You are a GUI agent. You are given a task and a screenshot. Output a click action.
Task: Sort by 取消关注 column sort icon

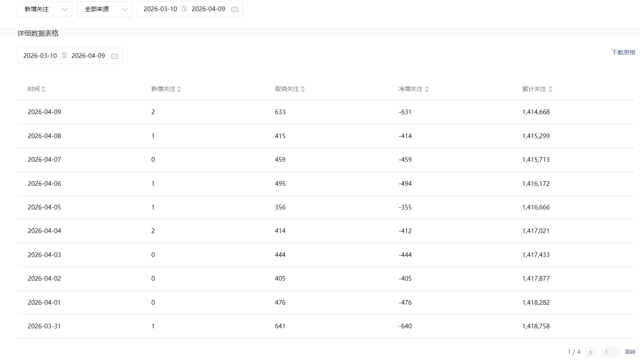[x=303, y=89]
